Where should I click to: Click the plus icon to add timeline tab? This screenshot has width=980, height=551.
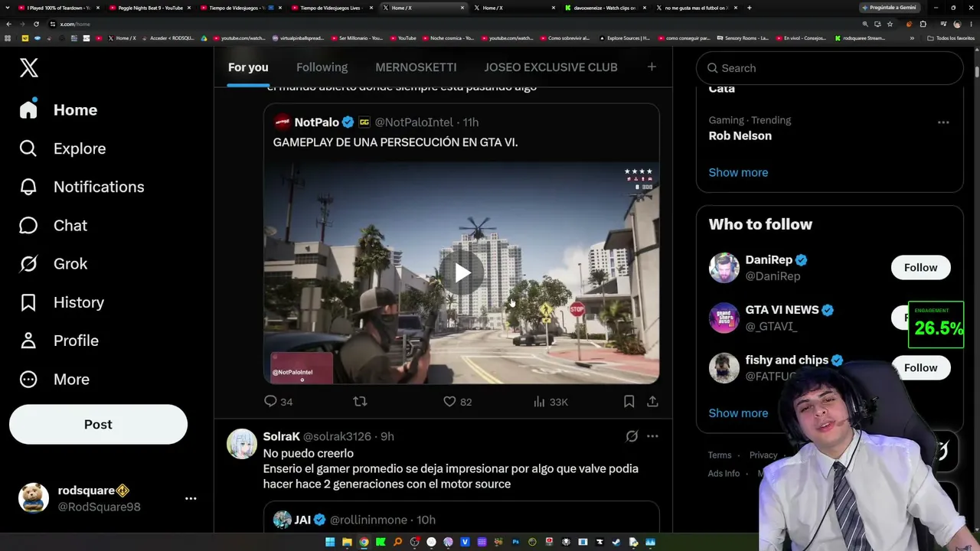click(652, 67)
